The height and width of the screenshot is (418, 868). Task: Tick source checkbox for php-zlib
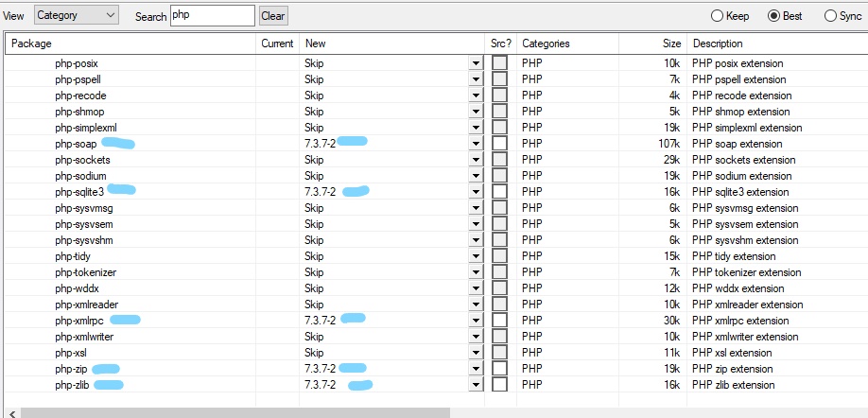pyautogui.click(x=499, y=384)
